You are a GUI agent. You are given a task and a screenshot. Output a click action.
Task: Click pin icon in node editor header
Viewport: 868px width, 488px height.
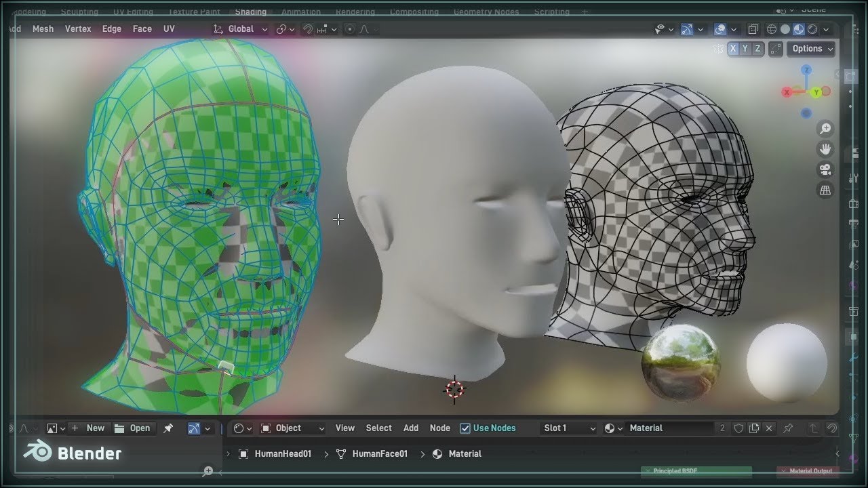(x=788, y=428)
